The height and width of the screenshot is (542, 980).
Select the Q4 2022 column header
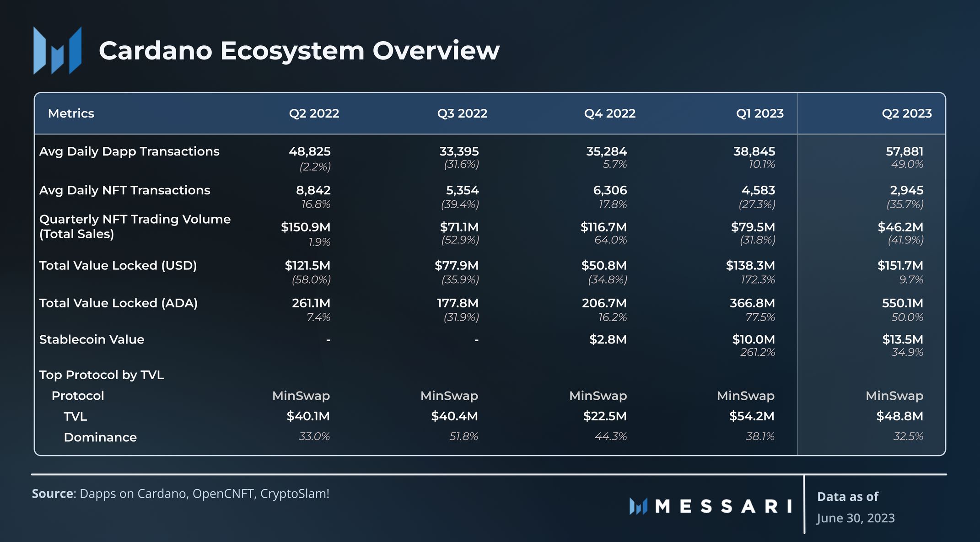pos(609,113)
